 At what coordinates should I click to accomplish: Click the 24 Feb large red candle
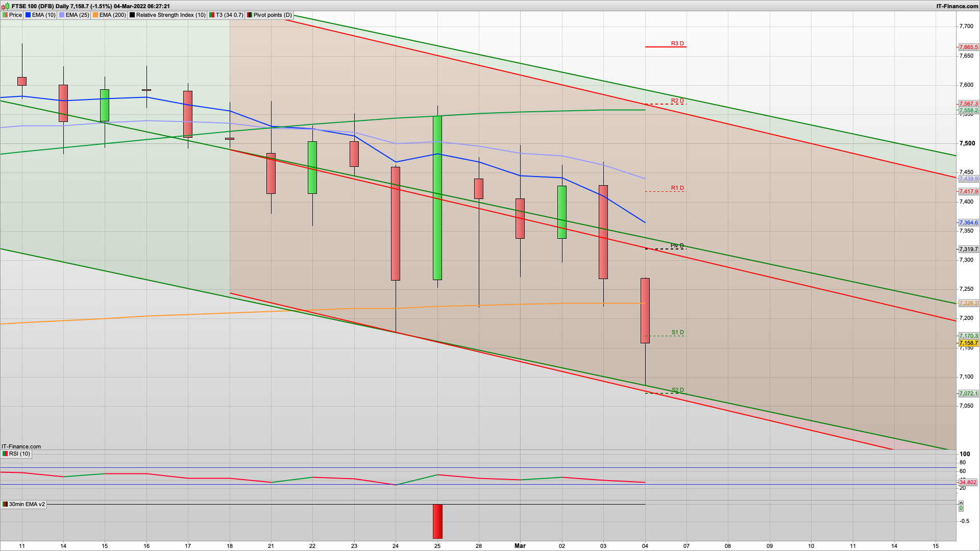click(396, 223)
